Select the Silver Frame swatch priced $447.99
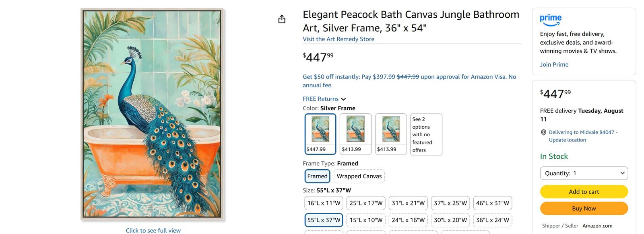Screen dimensions: 644x234 click(320, 134)
